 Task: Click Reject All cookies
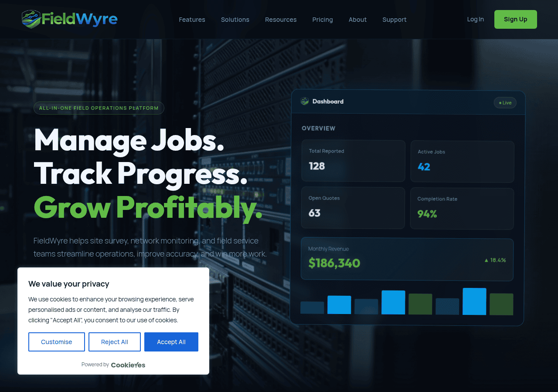pos(115,342)
